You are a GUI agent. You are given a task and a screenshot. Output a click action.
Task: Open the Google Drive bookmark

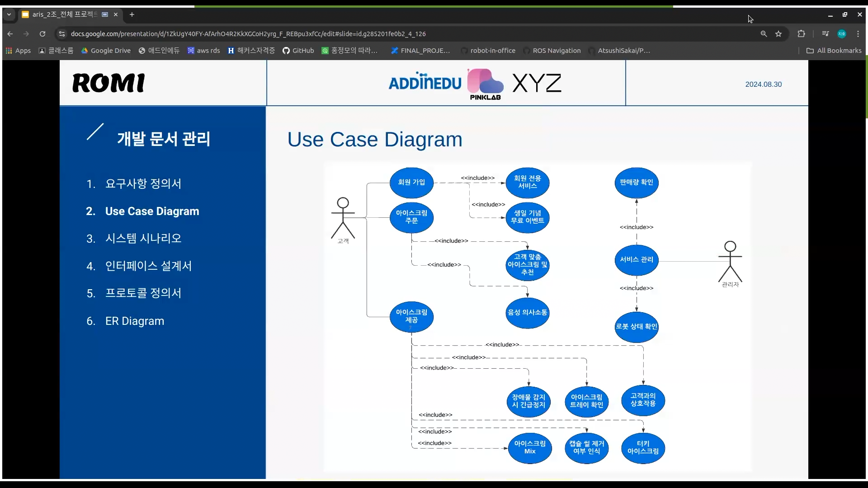106,51
